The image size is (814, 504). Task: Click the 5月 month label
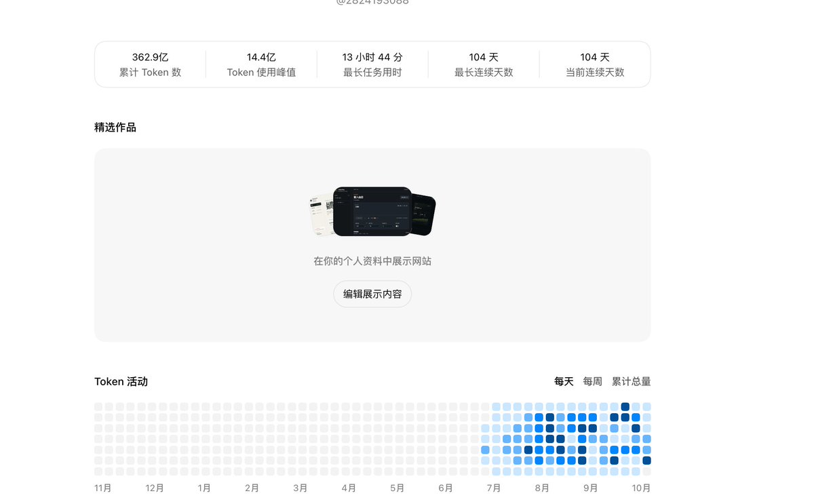coord(398,488)
